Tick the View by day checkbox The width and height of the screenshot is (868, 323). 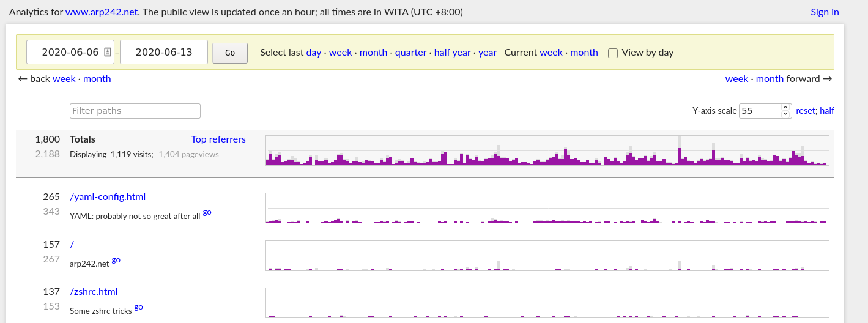pos(613,53)
